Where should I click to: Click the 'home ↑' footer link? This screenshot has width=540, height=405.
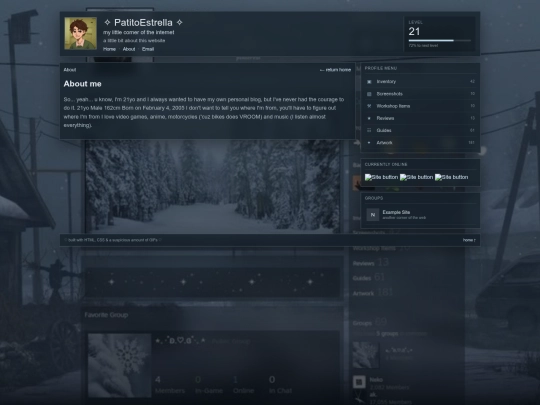[469, 240]
